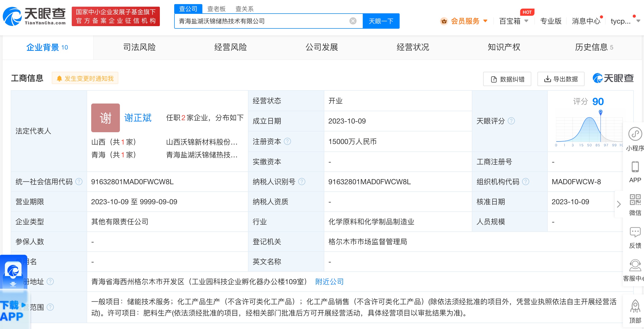The width and height of the screenshot is (644, 329).
Task: Click the HOT badge above 百宝箱
Action: pyautogui.click(x=527, y=12)
